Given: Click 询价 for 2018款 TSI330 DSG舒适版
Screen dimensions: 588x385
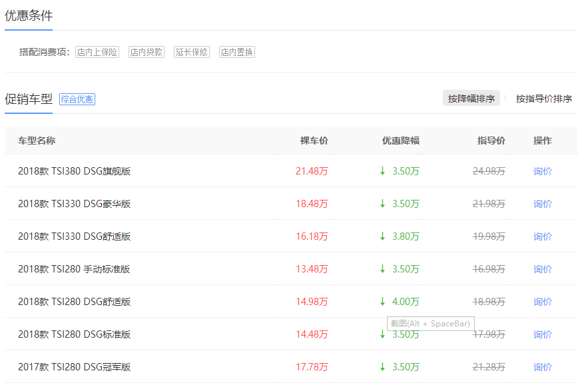Looking at the screenshot, I should [543, 236].
